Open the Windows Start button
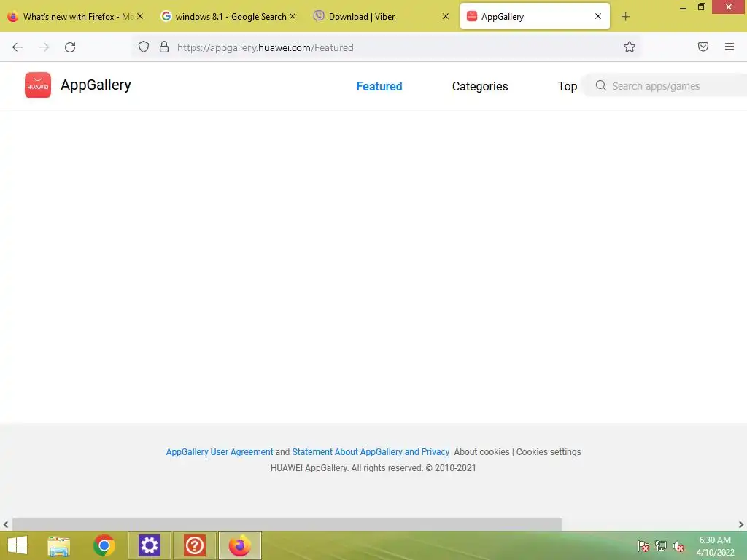The image size is (747, 560). click(x=18, y=545)
